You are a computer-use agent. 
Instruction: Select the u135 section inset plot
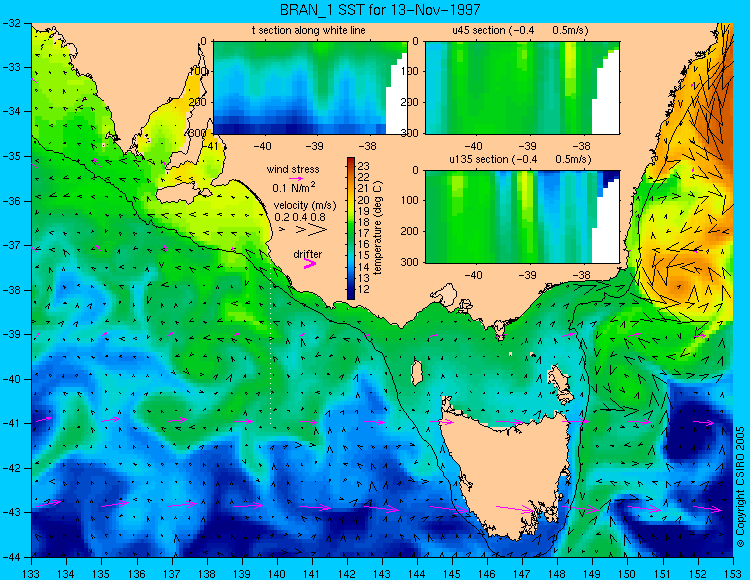[x=522, y=217]
